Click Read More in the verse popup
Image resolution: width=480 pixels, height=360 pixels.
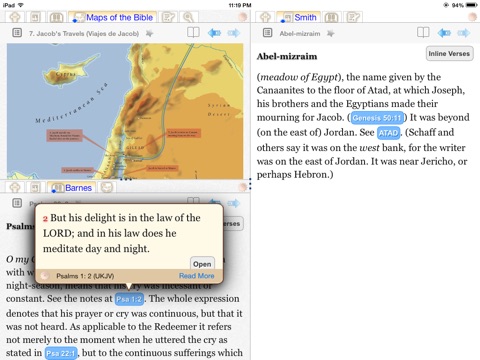(x=197, y=276)
